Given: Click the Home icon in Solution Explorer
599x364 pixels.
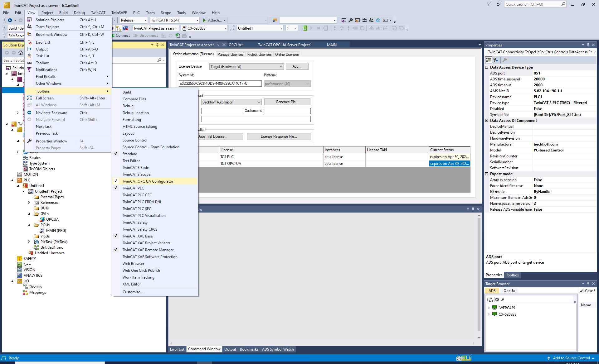Looking at the screenshot, I should 21,53.
